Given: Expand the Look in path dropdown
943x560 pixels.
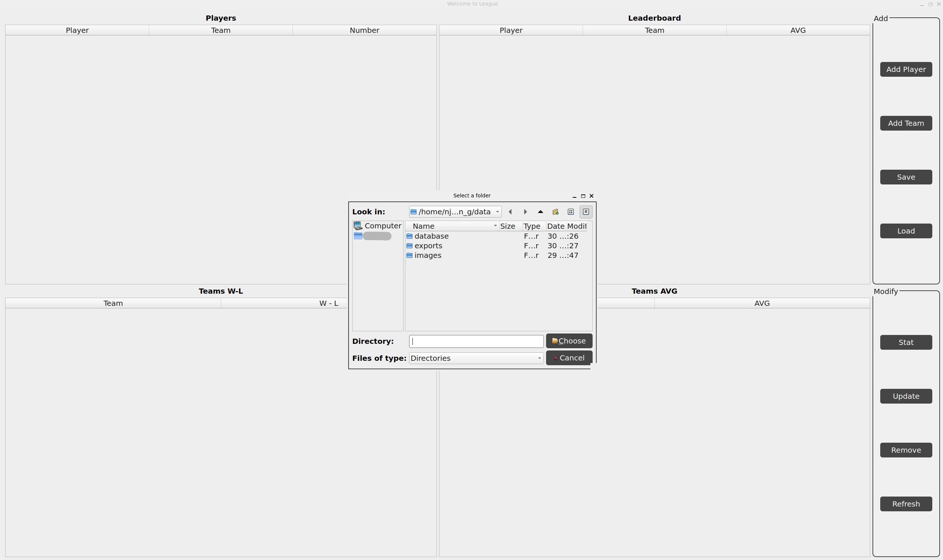Looking at the screenshot, I should pos(497,212).
